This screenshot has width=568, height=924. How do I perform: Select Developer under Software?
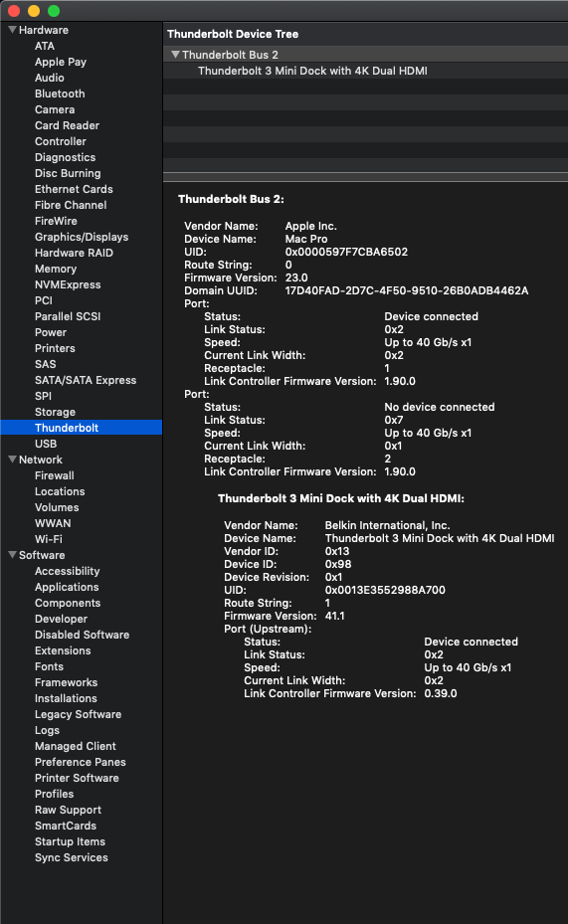61,619
